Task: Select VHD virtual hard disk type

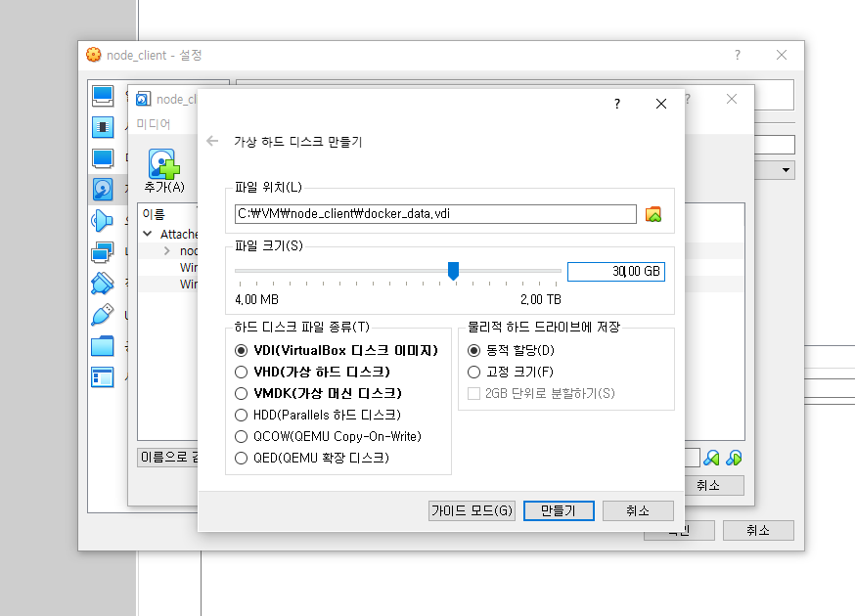Action: [312, 372]
